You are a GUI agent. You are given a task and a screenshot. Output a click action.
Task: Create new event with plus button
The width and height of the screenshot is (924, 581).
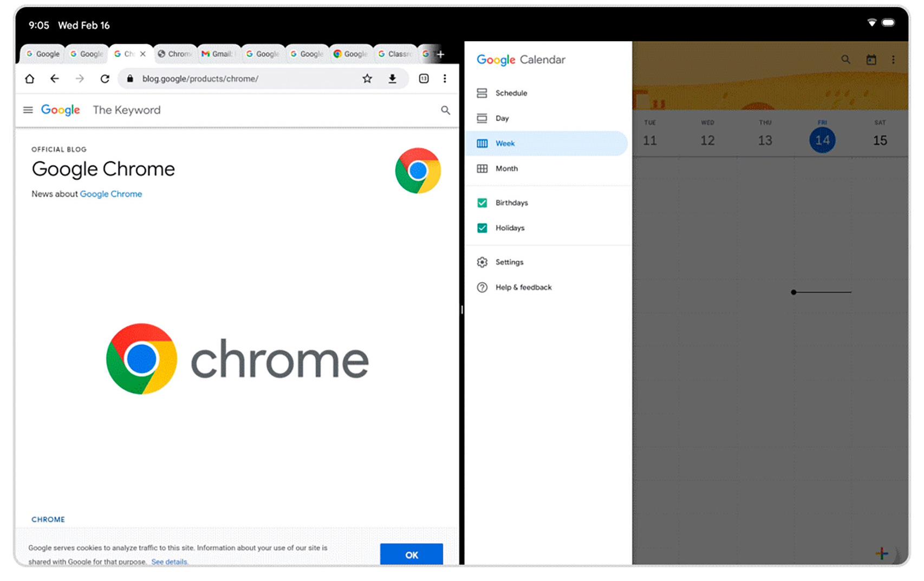[882, 553]
